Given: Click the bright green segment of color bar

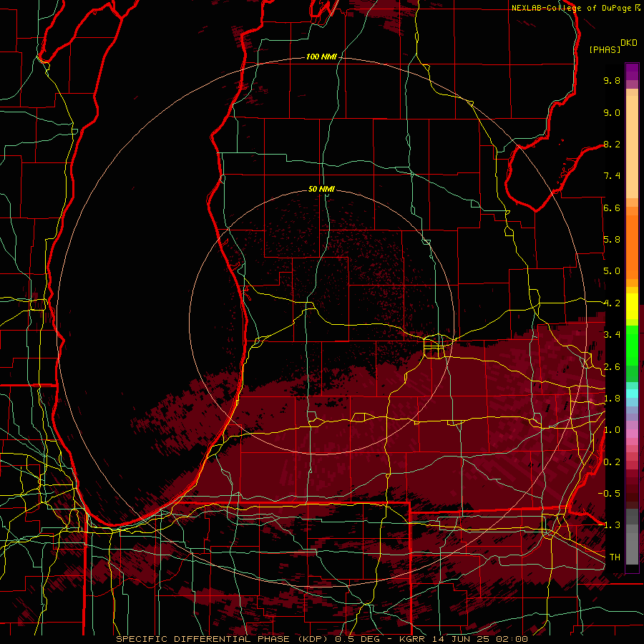Looking at the screenshot, I should click(632, 345).
